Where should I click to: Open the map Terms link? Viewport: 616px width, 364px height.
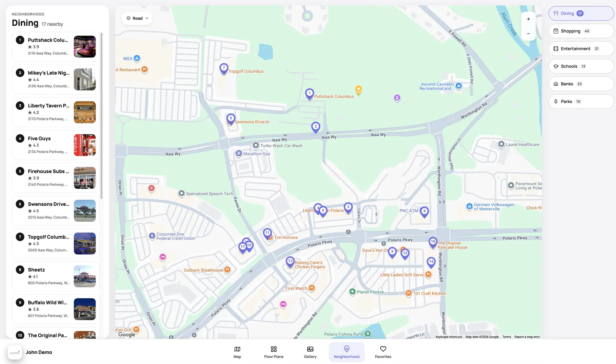[507, 337]
